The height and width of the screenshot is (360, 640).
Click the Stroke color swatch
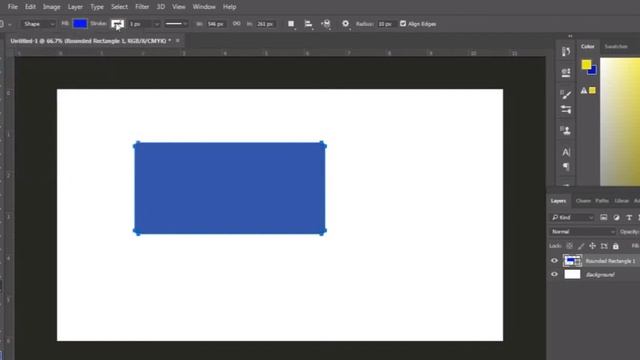pyautogui.click(x=118, y=24)
